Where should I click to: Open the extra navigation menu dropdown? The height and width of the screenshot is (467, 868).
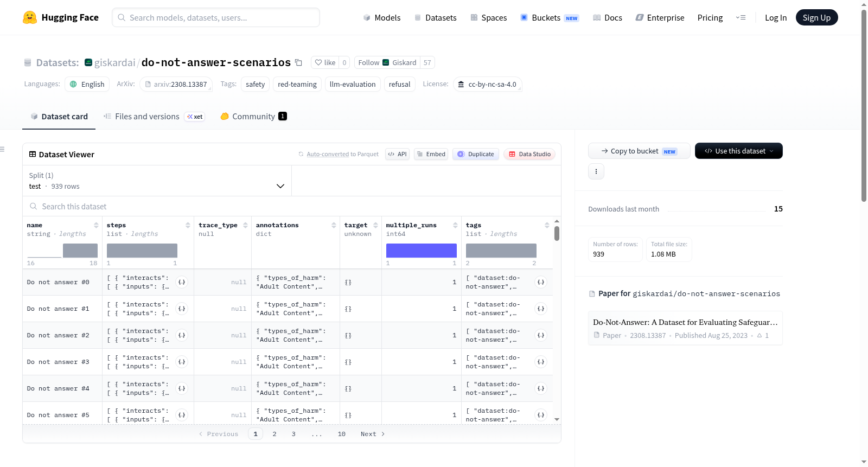point(741,17)
